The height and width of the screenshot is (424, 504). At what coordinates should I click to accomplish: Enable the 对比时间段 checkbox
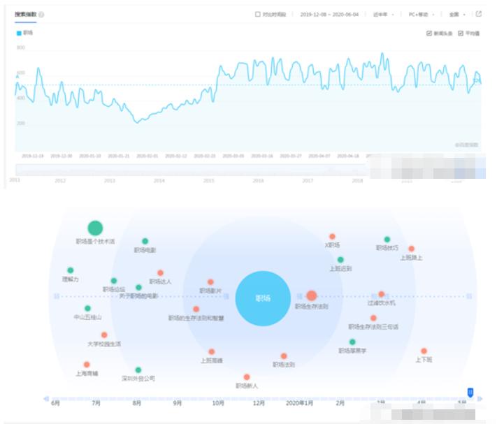[258, 14]
